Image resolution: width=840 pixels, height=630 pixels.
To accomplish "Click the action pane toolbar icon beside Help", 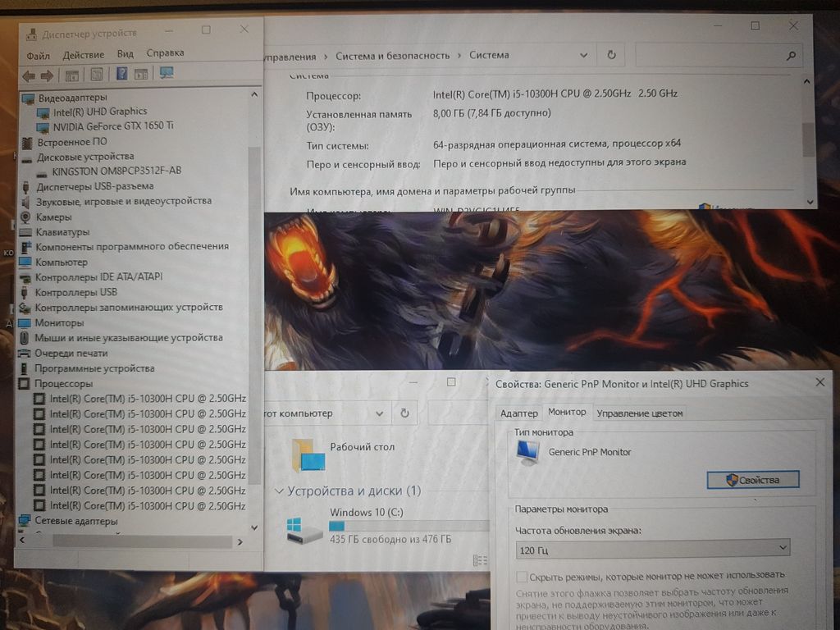I will [141, 74].
